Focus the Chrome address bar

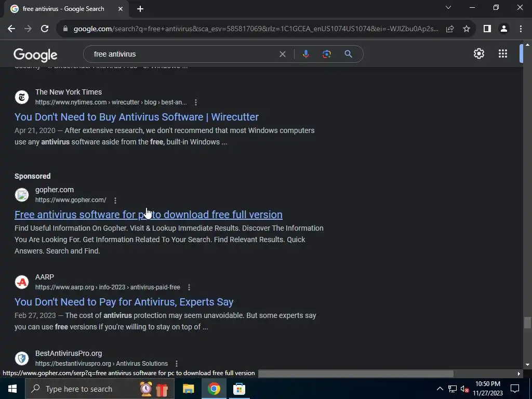[256, 29]
